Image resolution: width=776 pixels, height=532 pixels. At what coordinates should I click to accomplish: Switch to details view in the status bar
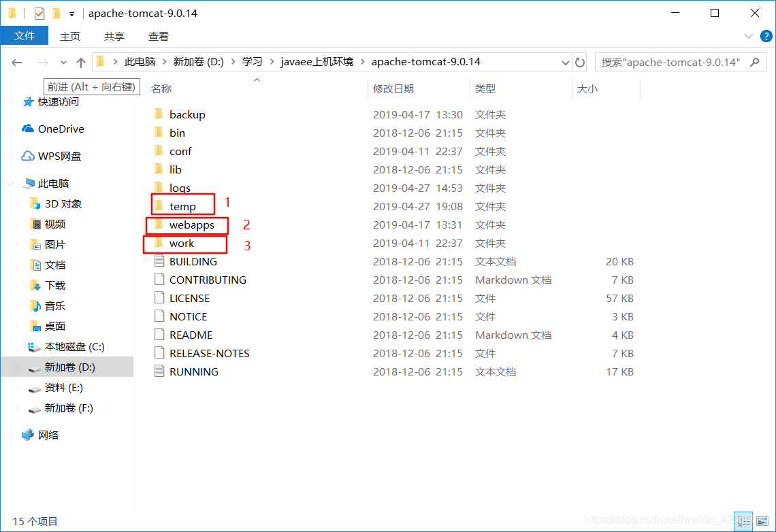tap(743, 521)
